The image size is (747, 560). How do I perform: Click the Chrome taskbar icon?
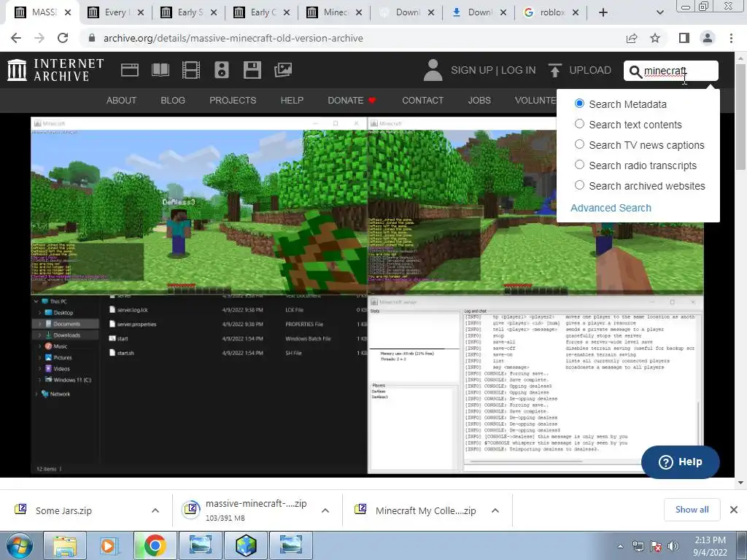(155, 545)
